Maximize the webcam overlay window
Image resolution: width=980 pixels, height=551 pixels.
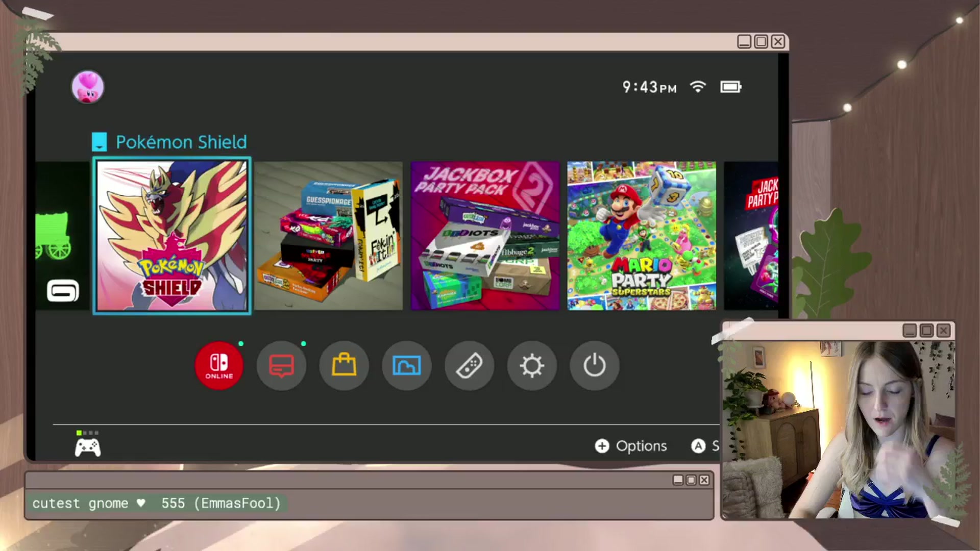point(926,331)
